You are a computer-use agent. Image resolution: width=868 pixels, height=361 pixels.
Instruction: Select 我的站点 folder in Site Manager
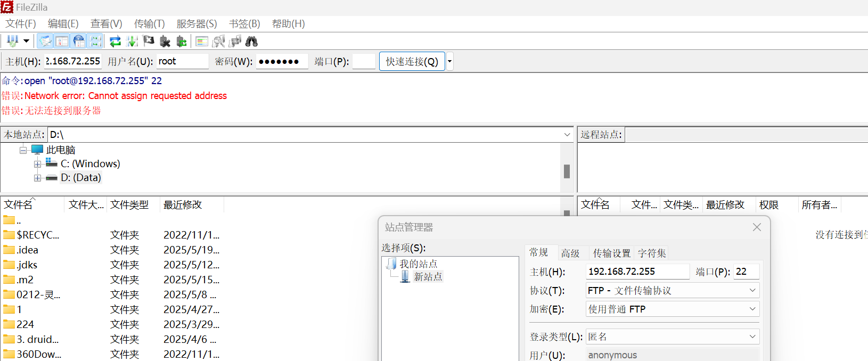click(x=418, y=264)
